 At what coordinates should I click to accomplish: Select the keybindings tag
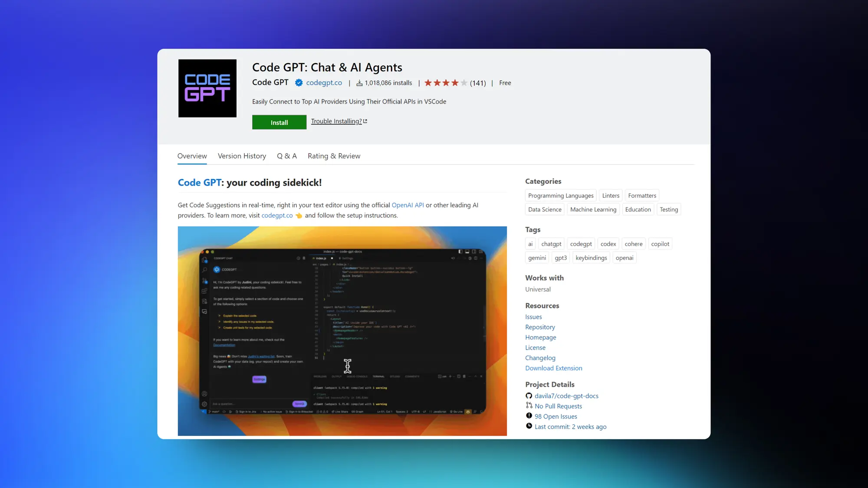point(591,258)
